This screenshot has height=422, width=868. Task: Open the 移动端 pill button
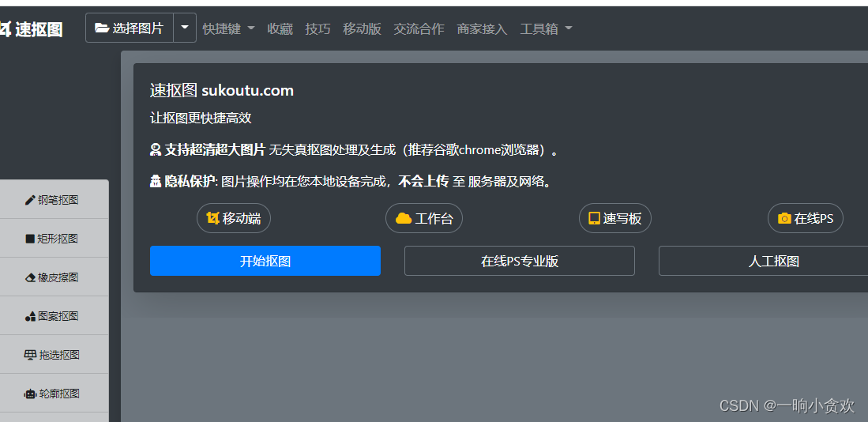coord(234,218)
